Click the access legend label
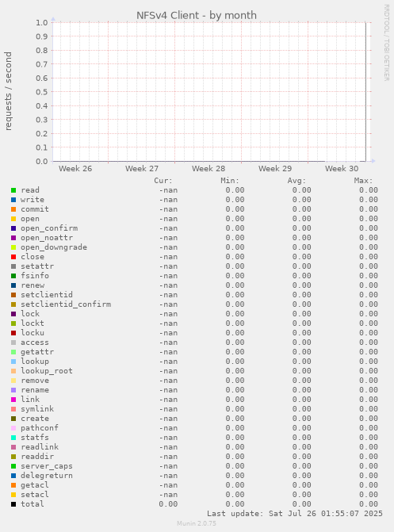The height and width of the screenshot is (532, 394). click(x=35, y=343)
